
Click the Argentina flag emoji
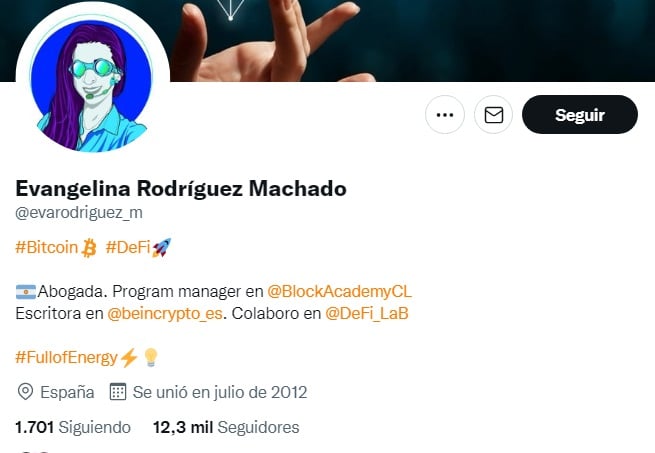coord(26,292)
